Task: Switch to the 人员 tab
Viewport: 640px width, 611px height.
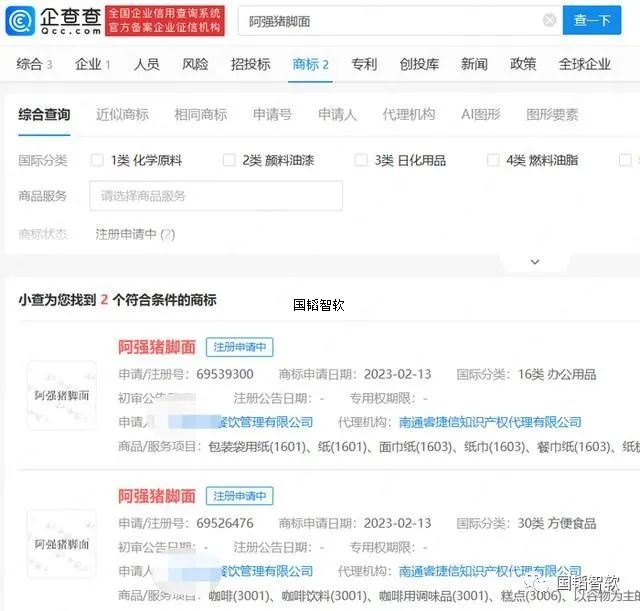Action: pyautogui.click(x=147, y=64)
